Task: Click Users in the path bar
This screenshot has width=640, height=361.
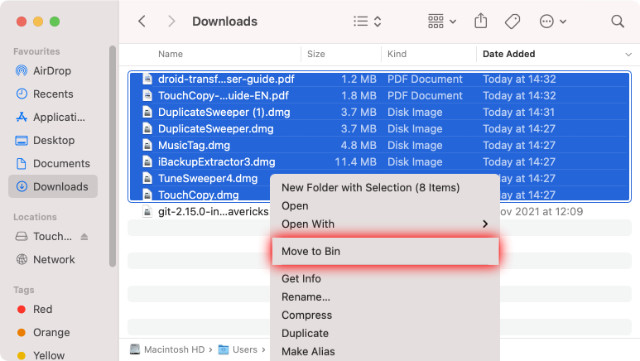Action: coord(238,350)
